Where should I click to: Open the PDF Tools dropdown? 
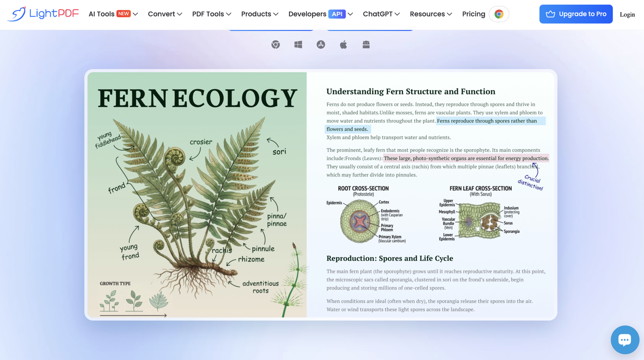[x=212, y=14]
